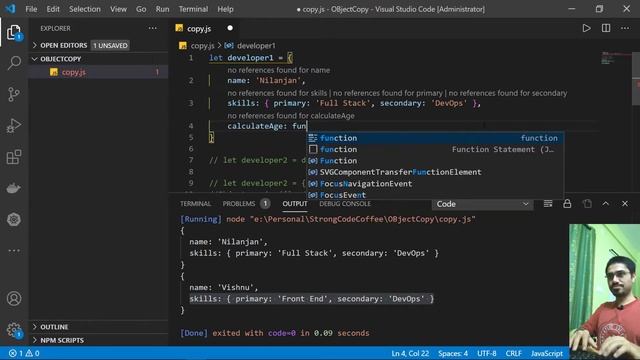Screen dimensions: 640x360
Task: Click the VS Code logo icon
Action: pyautogui.click(x=10, y=9)
